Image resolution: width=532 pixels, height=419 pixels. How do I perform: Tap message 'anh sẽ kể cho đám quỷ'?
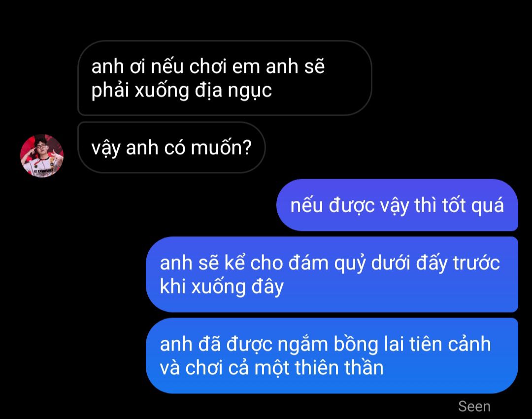332,275
